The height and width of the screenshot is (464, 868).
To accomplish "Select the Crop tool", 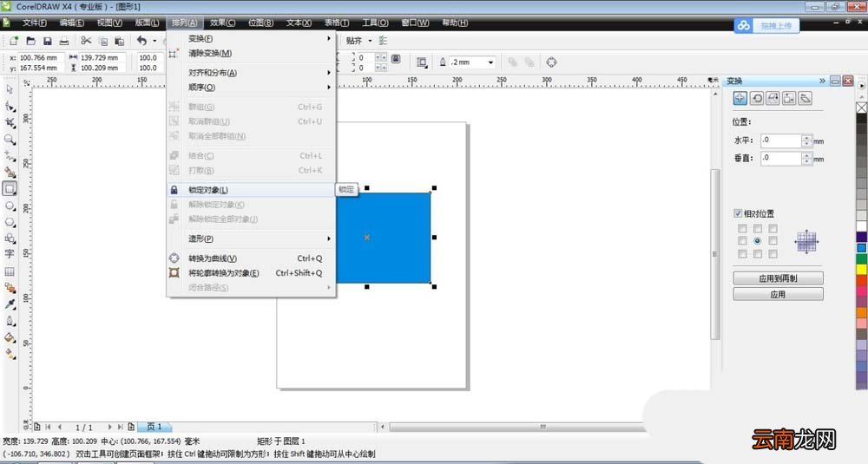I will 10,123.
